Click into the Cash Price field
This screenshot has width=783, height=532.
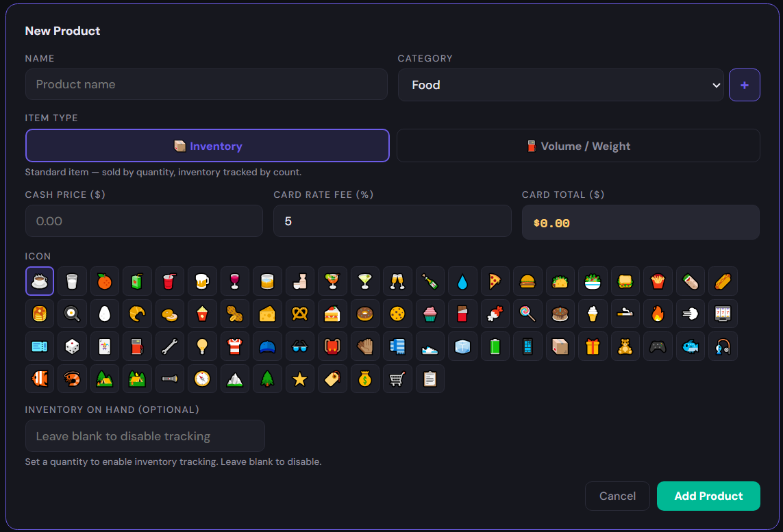click(x=144, y=221)
